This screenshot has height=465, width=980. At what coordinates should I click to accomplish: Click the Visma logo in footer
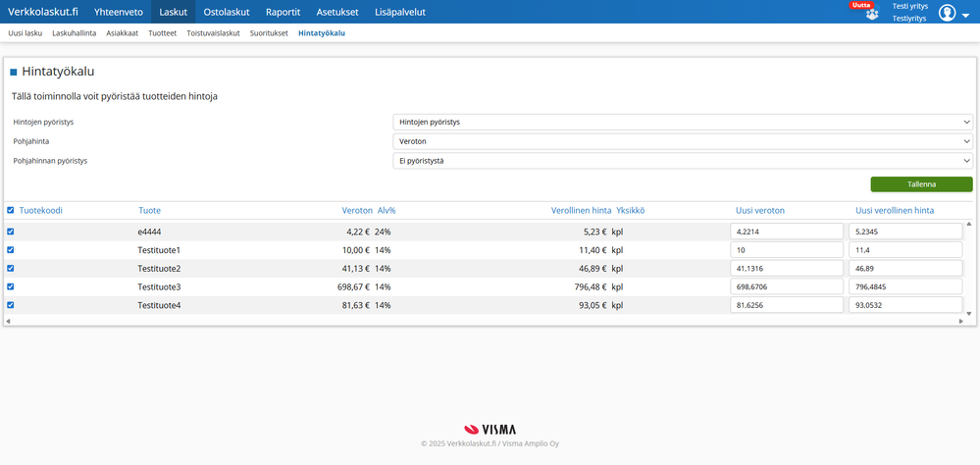(x=490, y=429)
